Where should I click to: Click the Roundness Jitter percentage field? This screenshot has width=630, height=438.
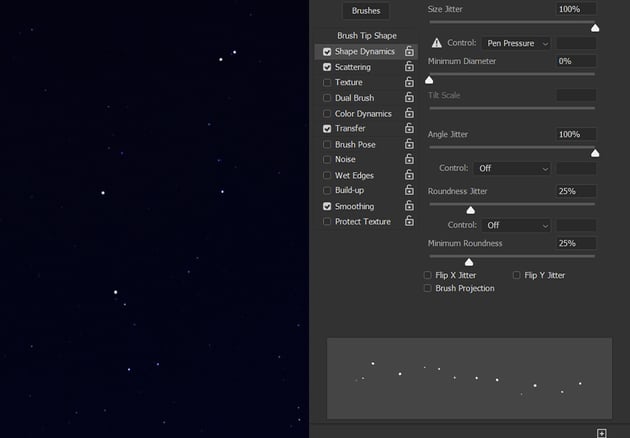pyautogui.click(x=576, y=191)
